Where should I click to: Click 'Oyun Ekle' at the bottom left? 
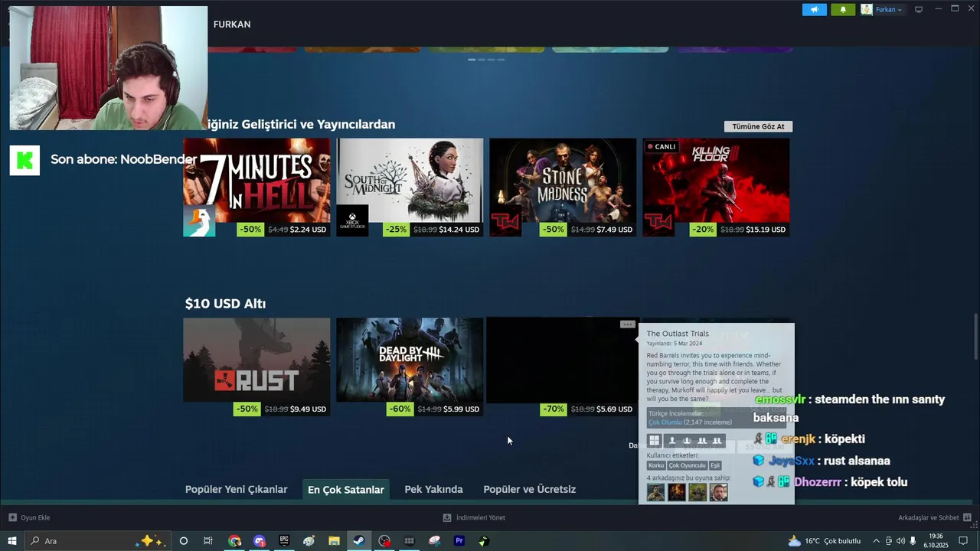point(29,517)
